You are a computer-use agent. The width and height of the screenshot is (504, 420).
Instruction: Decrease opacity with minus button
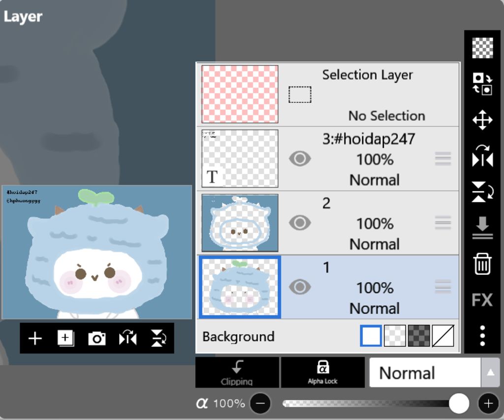(x=260, y=403)
